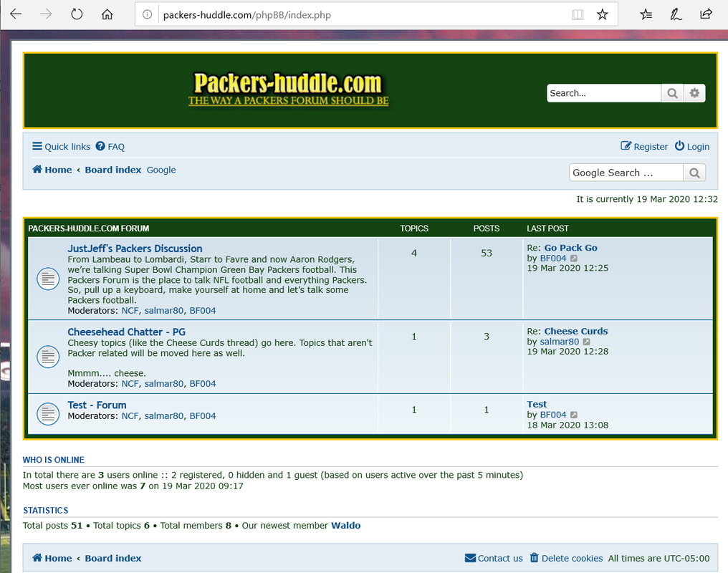Image resolution: width=728 pixels, height=573 pixels.
Task: View latest post icon in Test row
Action: [x=574, y=415]
